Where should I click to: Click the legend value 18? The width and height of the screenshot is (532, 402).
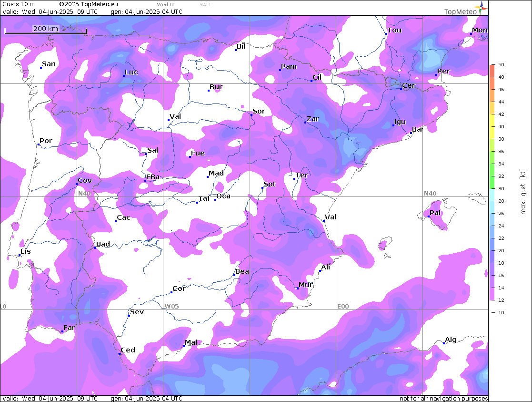click(x=501, y=263)
